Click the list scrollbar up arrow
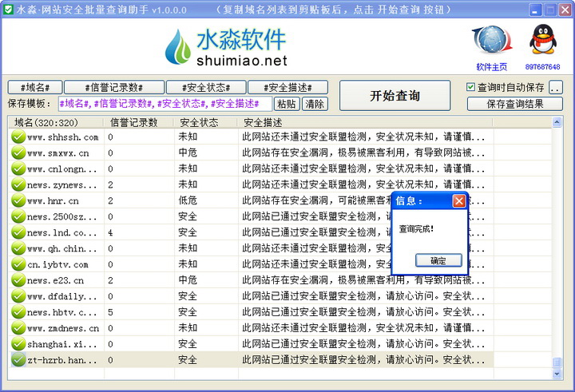This screenshot has width=575, height=392. (557, 122)
